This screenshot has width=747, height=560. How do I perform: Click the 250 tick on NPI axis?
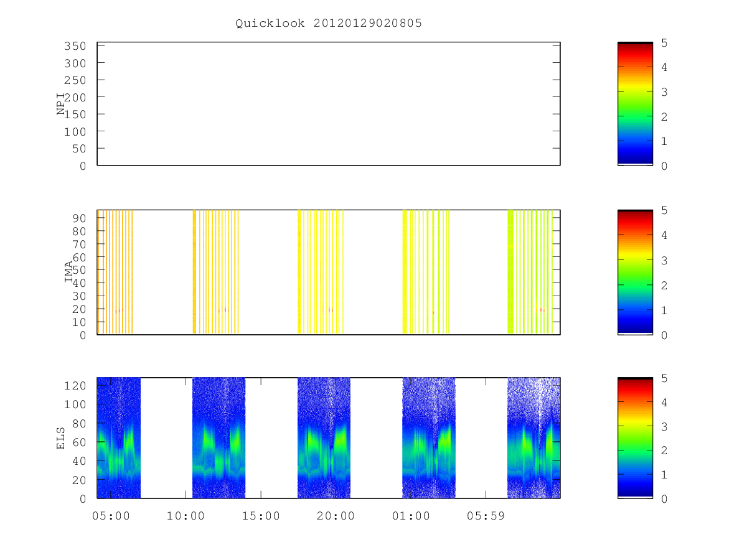tap(76, 80)
